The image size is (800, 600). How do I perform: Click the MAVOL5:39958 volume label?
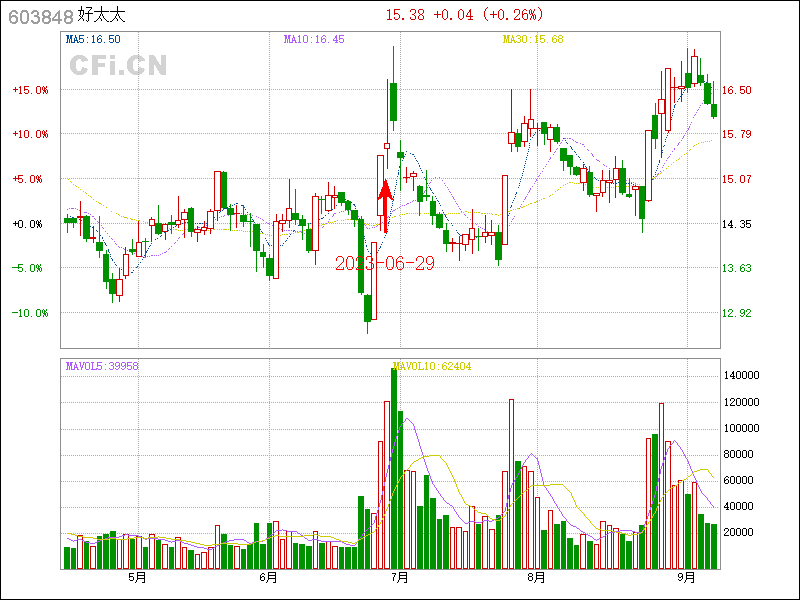pyautogui.click(x=102, y=366)
